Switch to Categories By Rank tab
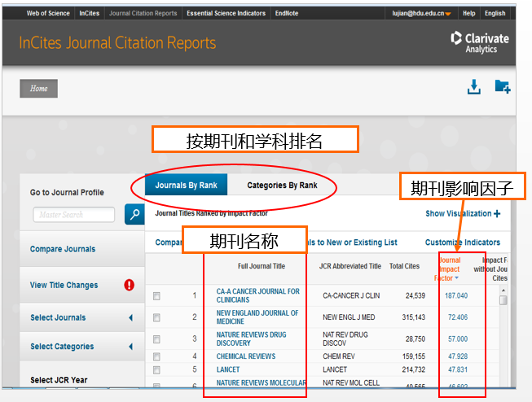This screenshot has height=402, width=532. coord(282,185)
